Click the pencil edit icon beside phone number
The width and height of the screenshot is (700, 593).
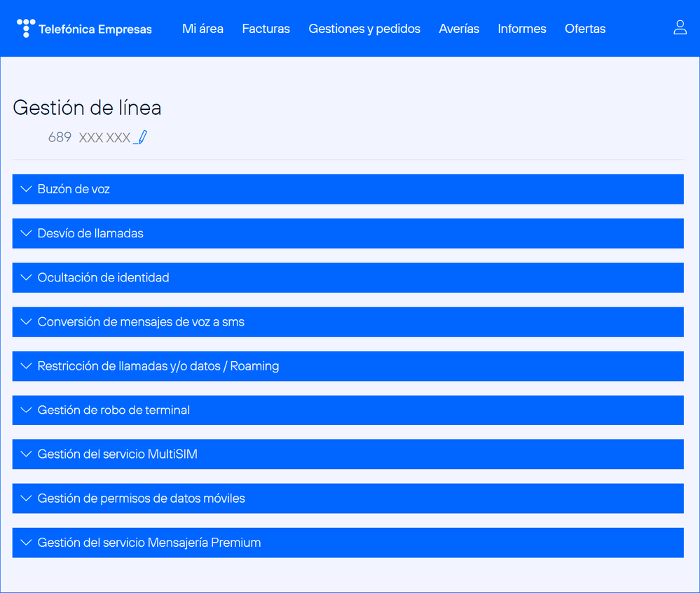tap(141, 137)
